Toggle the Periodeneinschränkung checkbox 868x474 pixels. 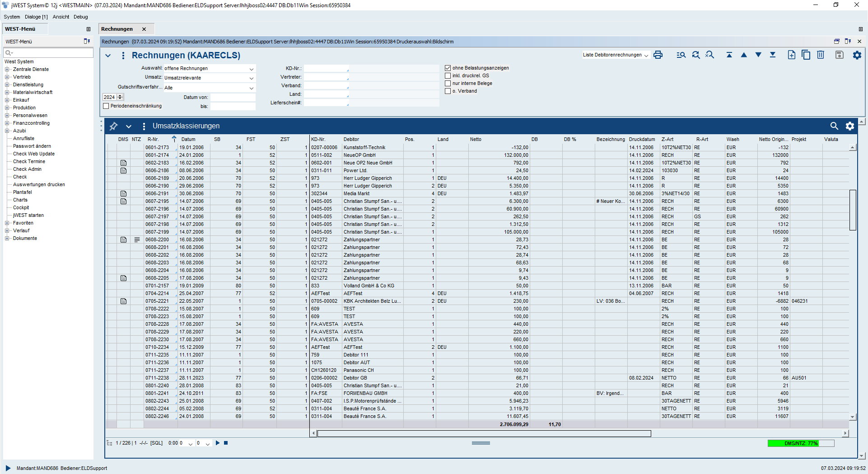[x=106, y=106]
